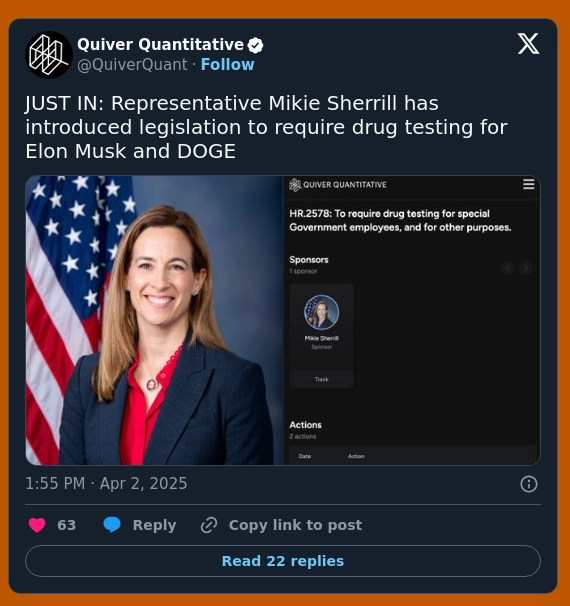
Task: Open the info circle icon beside date
Action: [529, 484]
